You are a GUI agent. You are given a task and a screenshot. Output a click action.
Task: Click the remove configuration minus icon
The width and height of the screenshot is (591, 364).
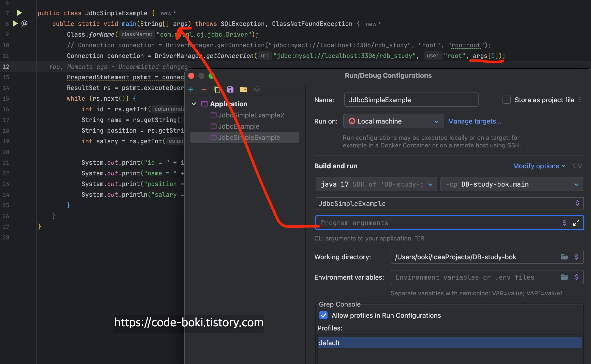(x=204, y=89)
